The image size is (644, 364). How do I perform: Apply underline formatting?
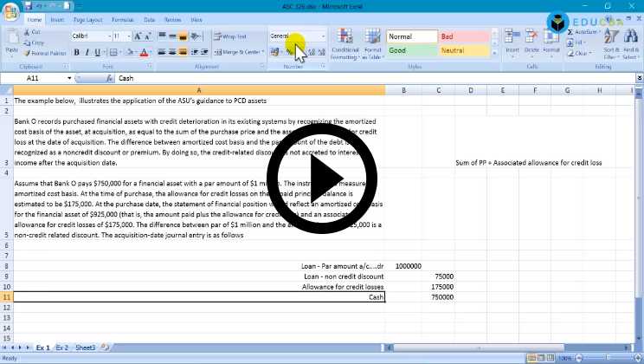click(97, 52)
